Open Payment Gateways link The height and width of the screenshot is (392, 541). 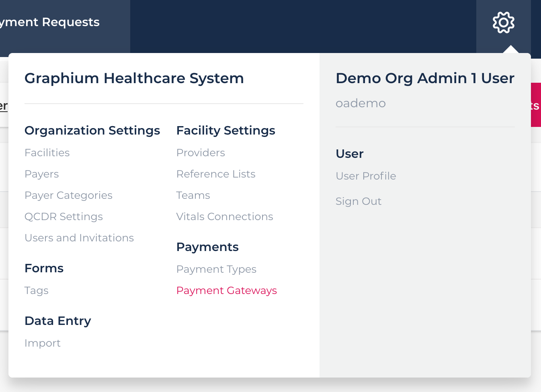point(227,290)
